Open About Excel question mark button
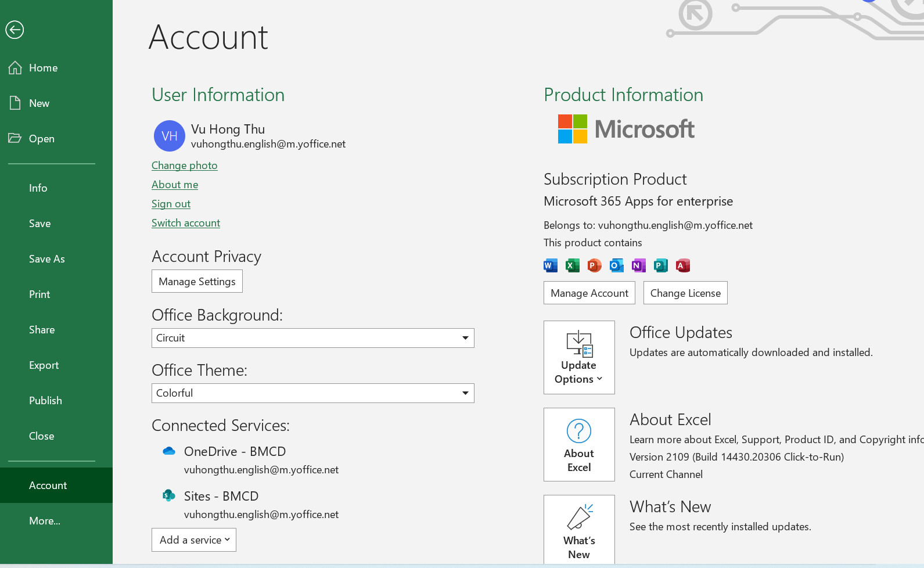 579,444
